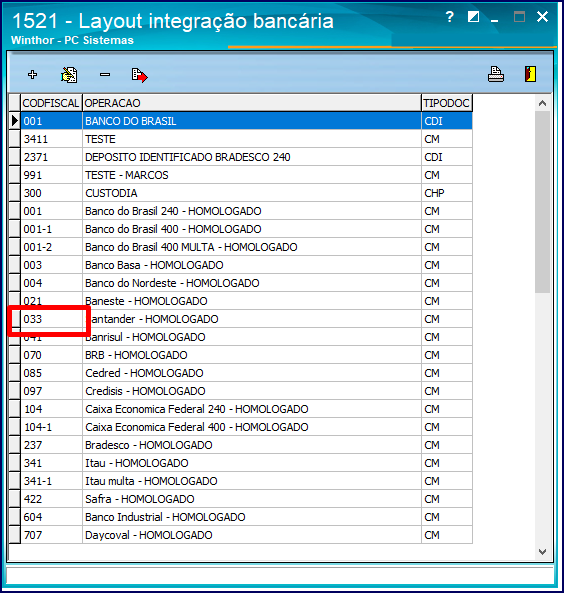Image resolution: width=564 pixels, height=593 pixels.
Task: Click the minus icon to remove layout
Action: pos(105,75)
